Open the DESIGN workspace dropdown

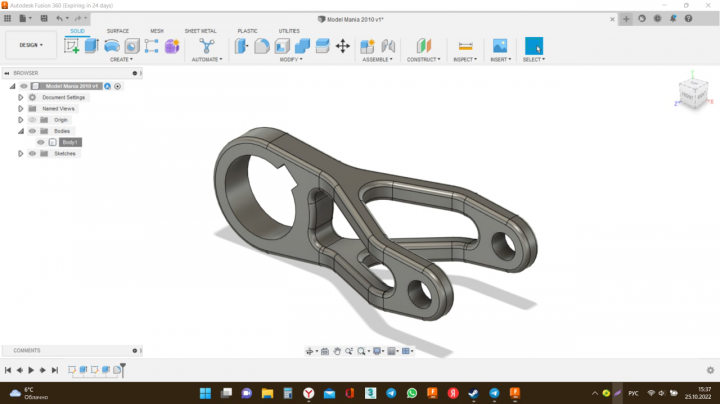coord(31,45)
